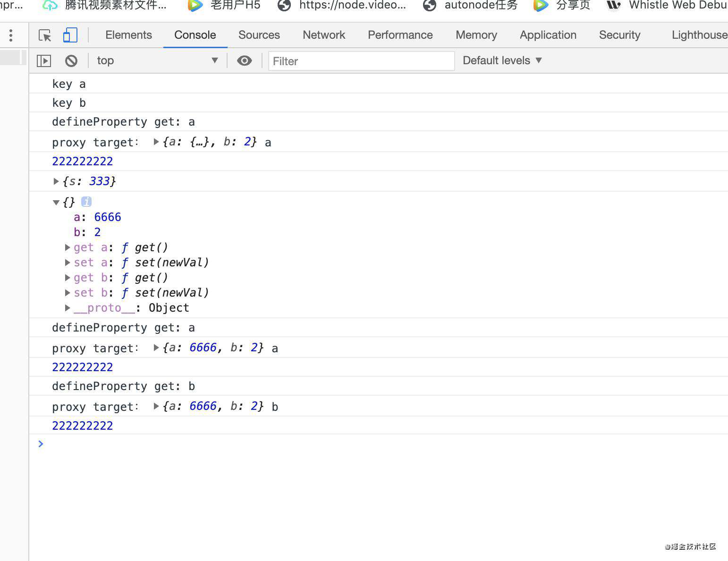
Task: Open DevTools three-dot customize menu
Action: (11, 35)
